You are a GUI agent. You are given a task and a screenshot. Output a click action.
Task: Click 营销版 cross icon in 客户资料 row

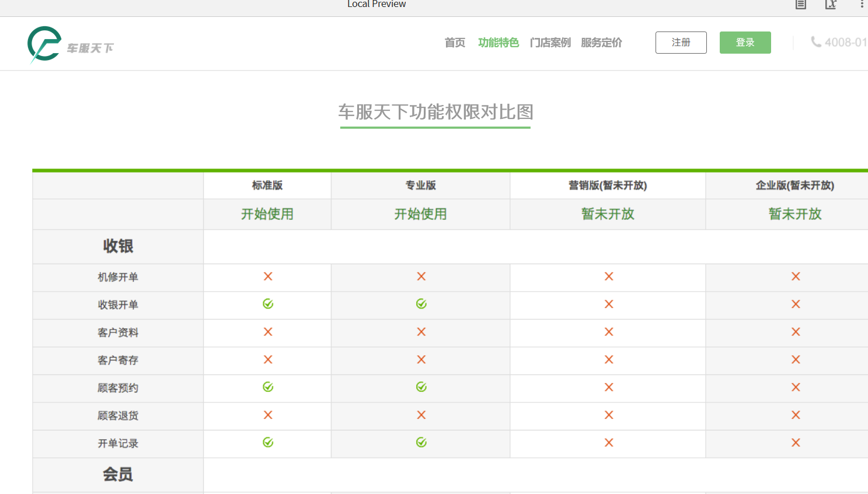[x=609, y=332]
